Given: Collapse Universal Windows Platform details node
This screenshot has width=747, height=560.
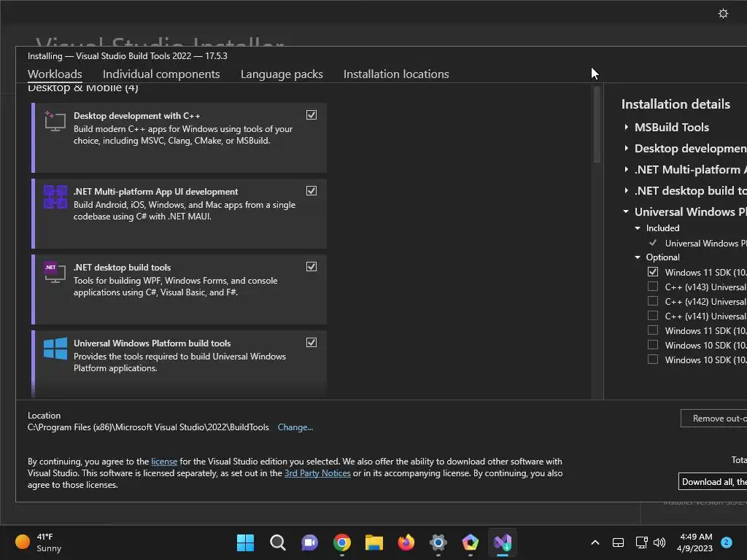Looking at the screenshot, I should pyautogui.click(x=626, y=211).
